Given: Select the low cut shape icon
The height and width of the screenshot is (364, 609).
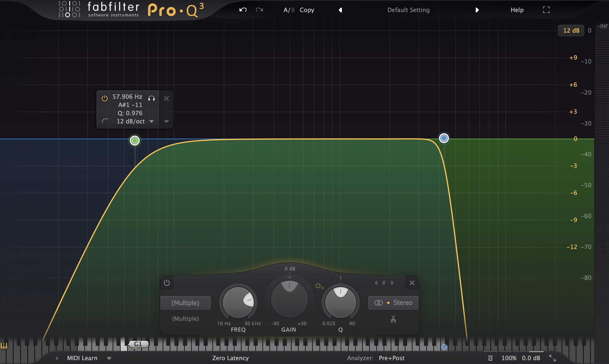Looking at the screenshot, I should click(105, 121).
